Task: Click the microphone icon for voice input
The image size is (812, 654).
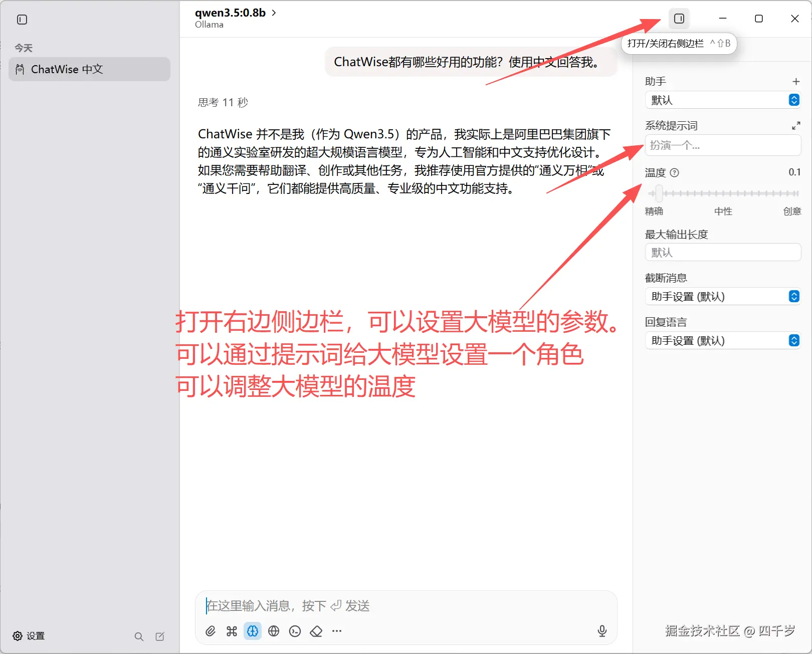Action: 601,631
